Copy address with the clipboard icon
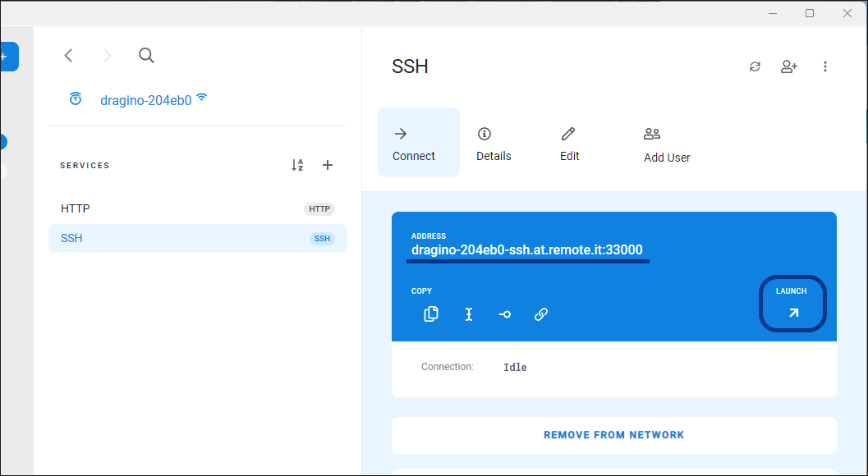This screenshot has width=868, height=476. pyautogui.click(x=430, y=314)
